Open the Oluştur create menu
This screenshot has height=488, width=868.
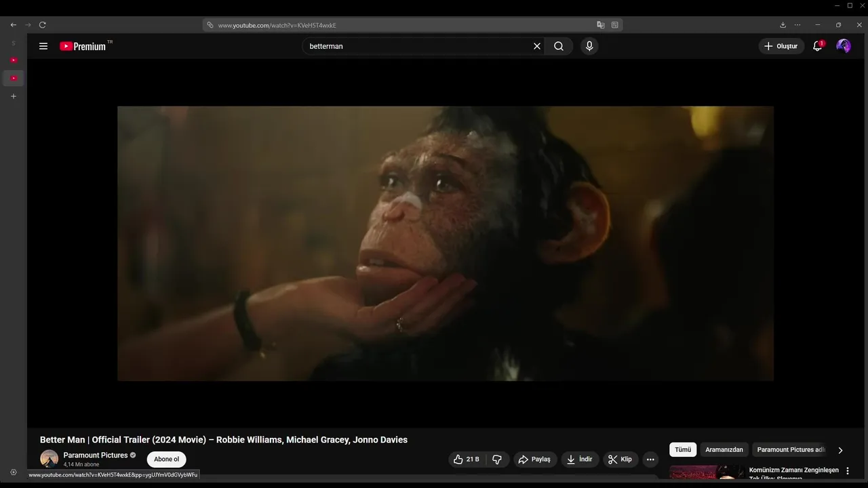click(x=781, y=46)
